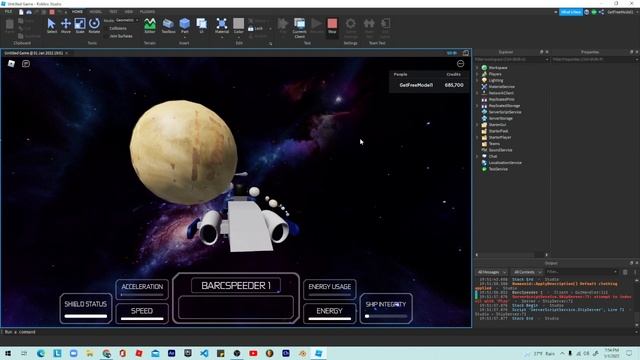The image size is (640, 360).
Task: Choose the Scale tool
Action: click(80, 25)
